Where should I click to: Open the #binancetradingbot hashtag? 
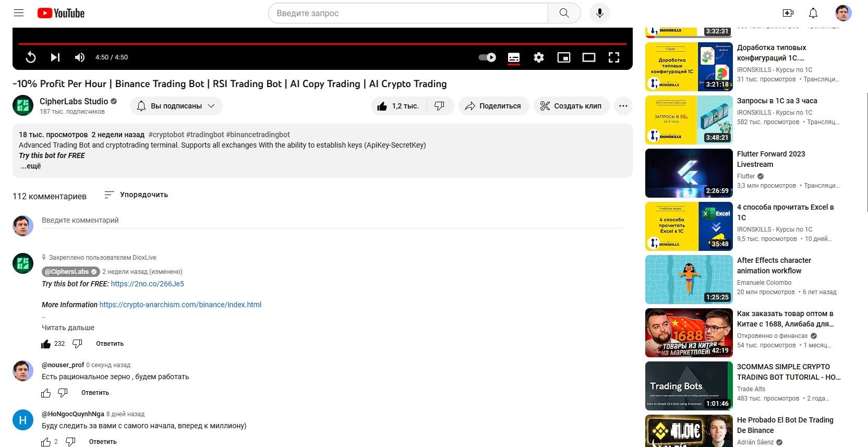tap(258, 135)
